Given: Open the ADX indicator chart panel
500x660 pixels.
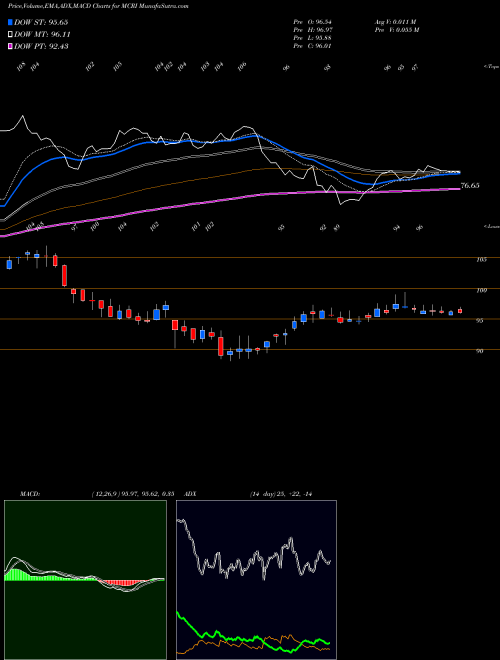Looking at the screenshot, I should click(x=256, y=580).
